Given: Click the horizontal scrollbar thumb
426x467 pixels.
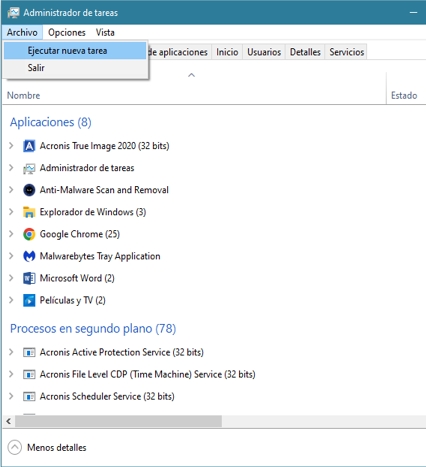Looking at the screenshot, I should pyautogui.click(x=118, y=421).
